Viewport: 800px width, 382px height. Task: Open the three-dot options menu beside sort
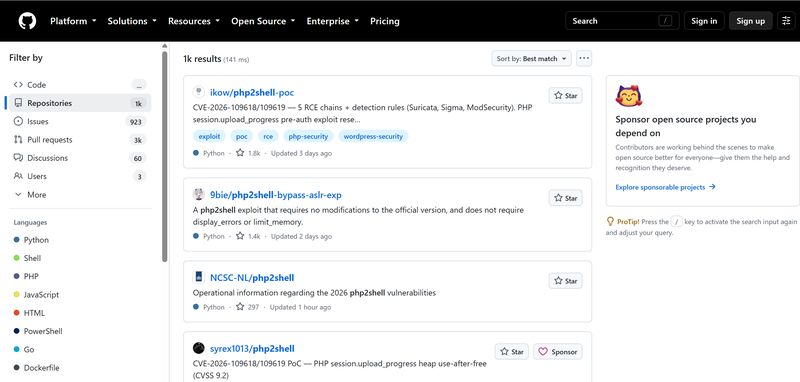[584, 59]
